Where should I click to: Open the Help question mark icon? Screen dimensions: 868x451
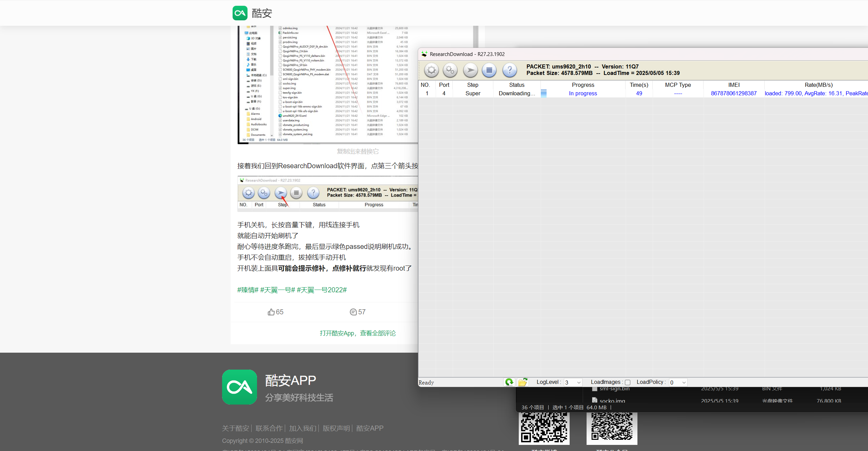click(x=509, y=70)
